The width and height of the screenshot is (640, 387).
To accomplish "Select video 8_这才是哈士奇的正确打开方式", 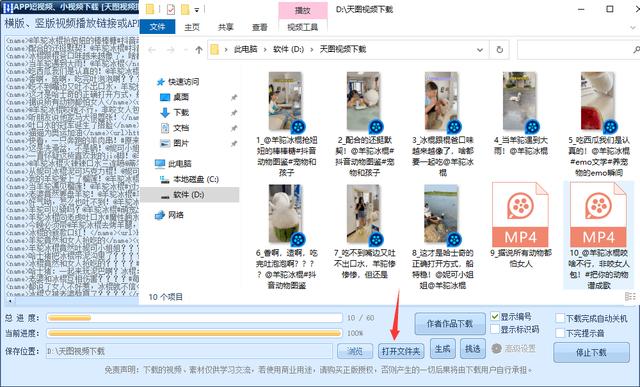I will pyautogui.click(x=442, y=236).
